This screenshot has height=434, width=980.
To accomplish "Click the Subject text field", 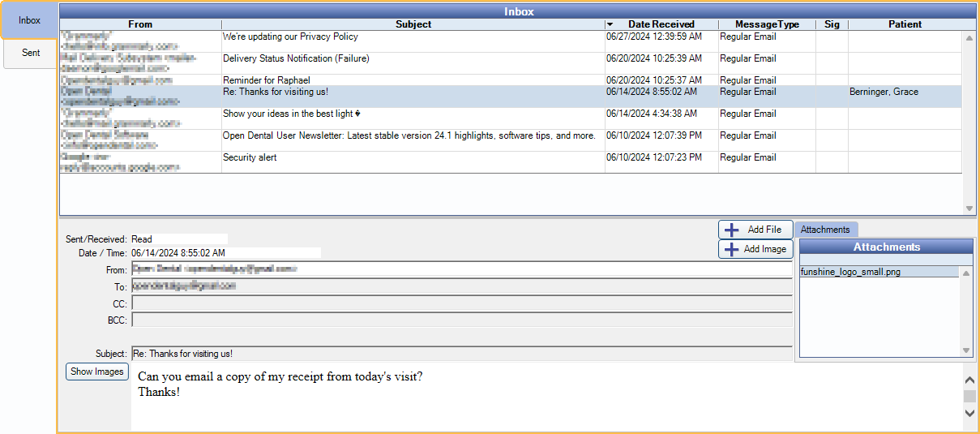I will pos(460,354).
